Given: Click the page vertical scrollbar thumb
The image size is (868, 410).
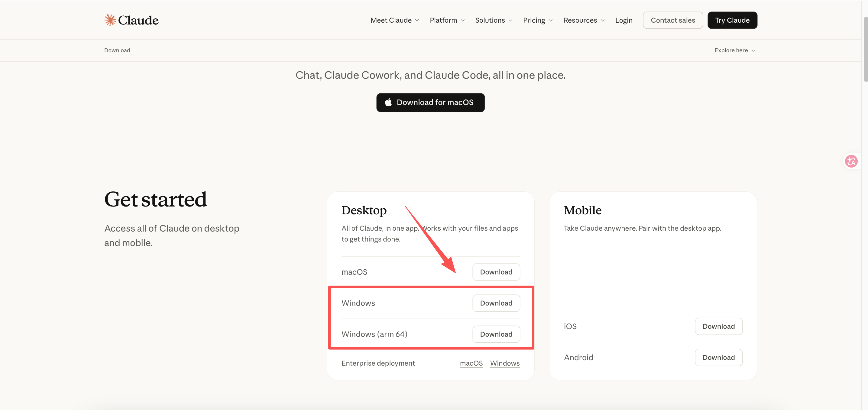Looking at the screenshot, I should coord(865,49).
